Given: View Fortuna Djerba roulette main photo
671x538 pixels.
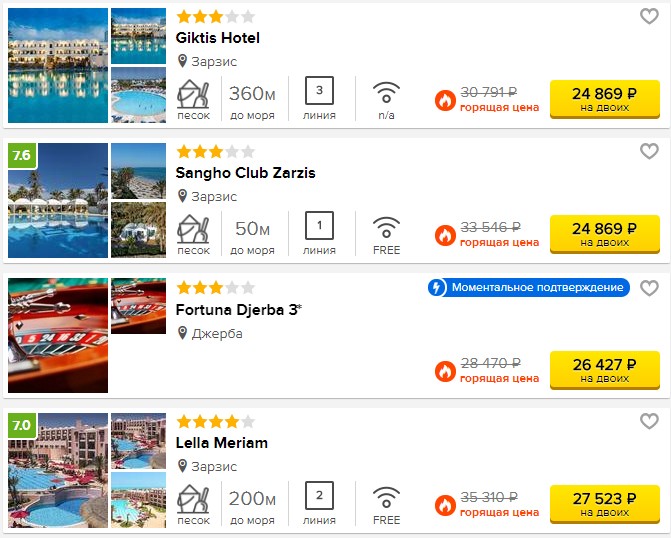Looking at the screenshot, I should [x=58, y=336].
